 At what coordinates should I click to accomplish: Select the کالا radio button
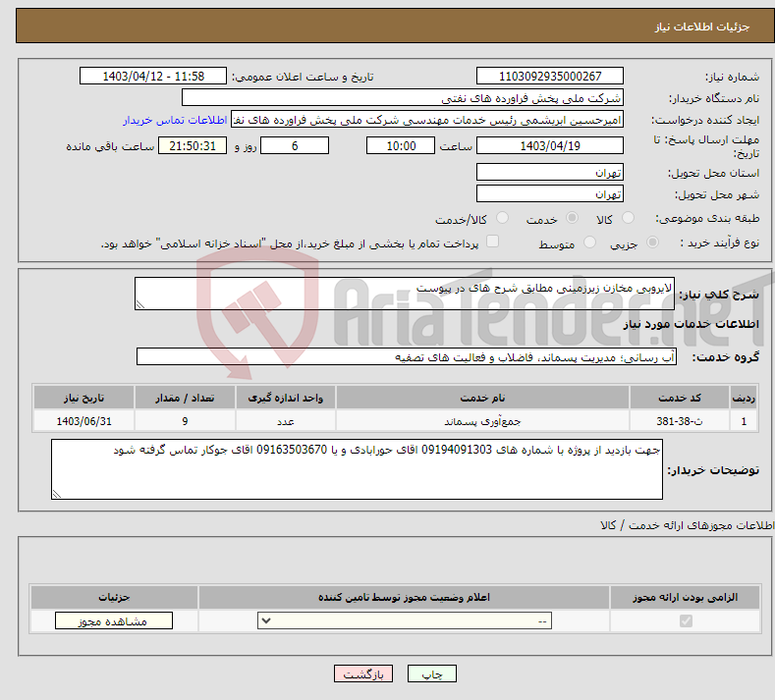coord(628,218)
